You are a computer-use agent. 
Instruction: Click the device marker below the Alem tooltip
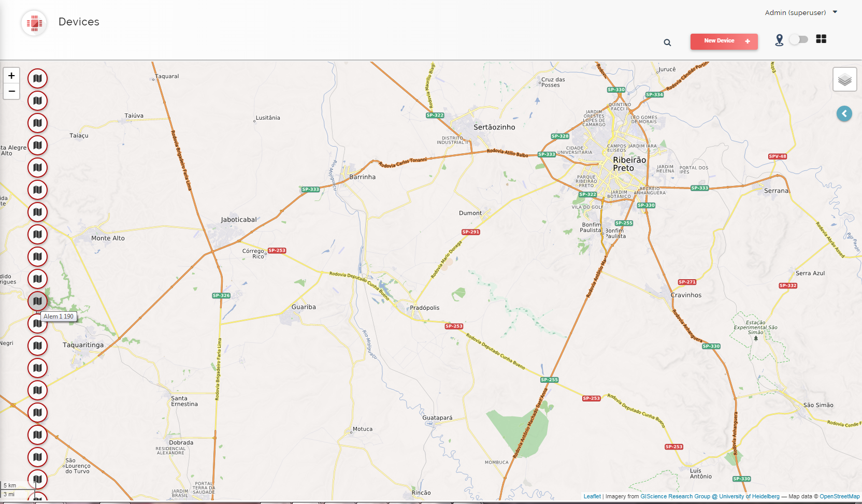click(37, 323)
